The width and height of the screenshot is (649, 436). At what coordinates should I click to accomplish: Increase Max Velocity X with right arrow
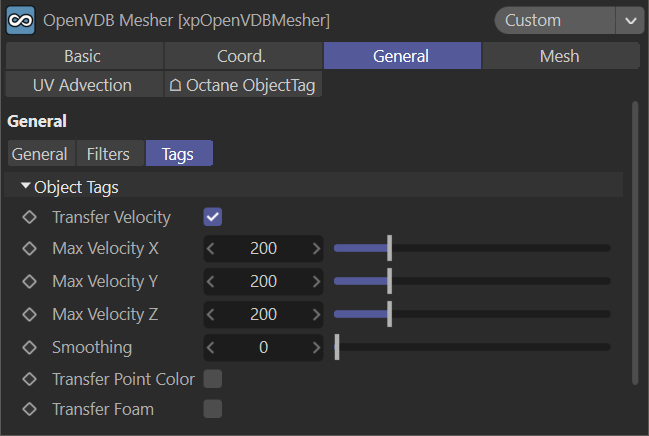pos(316,248)
